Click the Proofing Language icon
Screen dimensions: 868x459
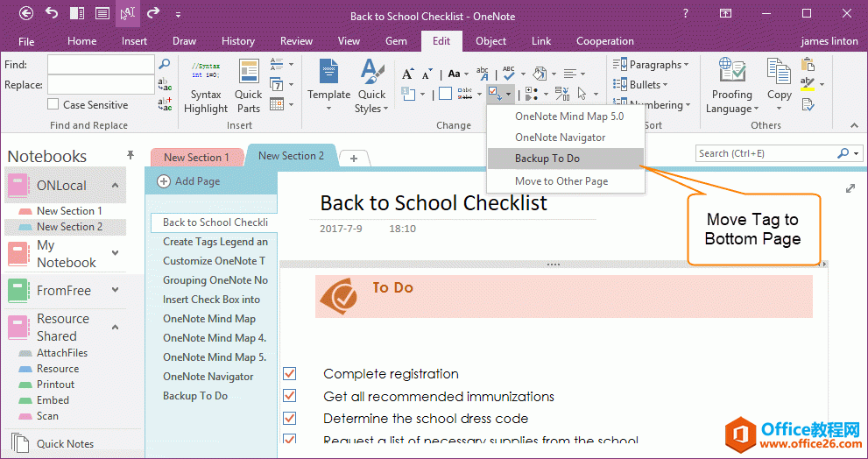(x=731, y=87)
